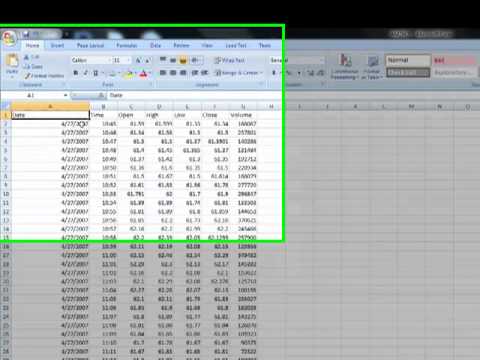This screenshot has height=360, width=480.
Task: Apply the Normal cell style
Action: point(408,60)
